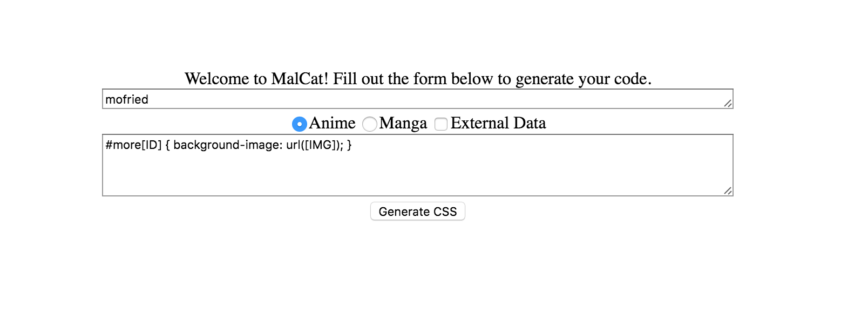
Task: Click the resize grip of the mofried field
Action: 728,103
